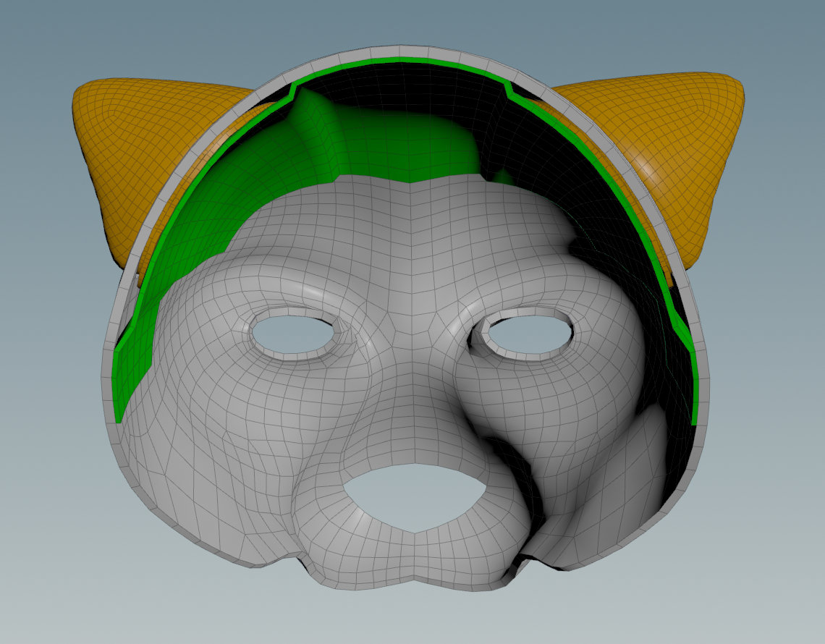Viewport: 825px width, 644px height.
Task: Select the right orange ear mesh
Action: pos(666,145)
